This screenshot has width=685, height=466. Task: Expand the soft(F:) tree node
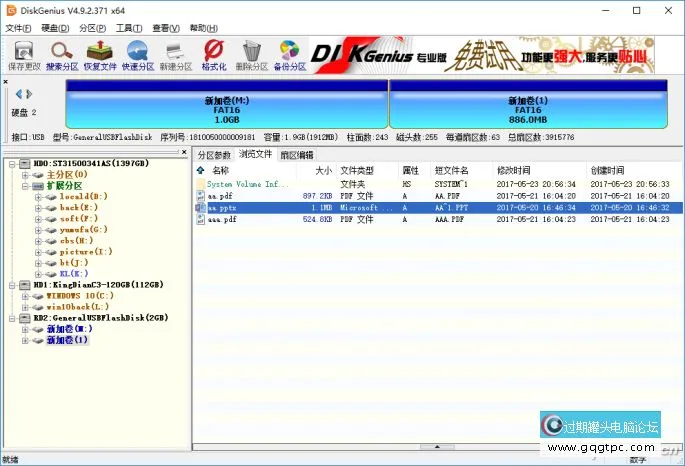(38, 219)
